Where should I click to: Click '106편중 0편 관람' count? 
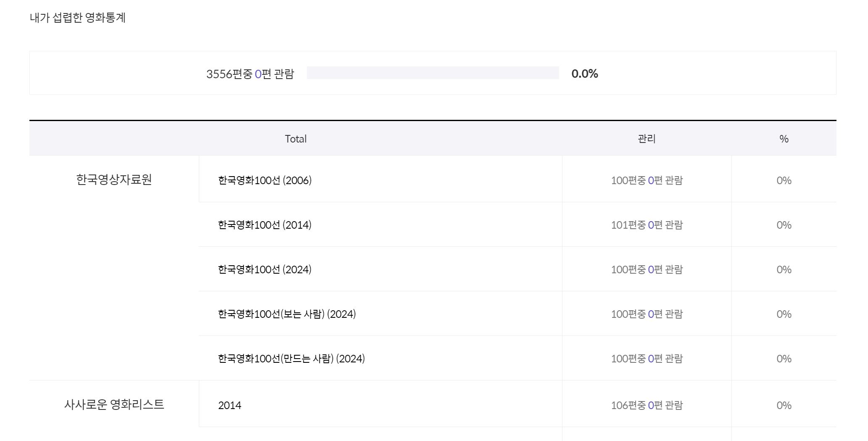(x=647, y=405)
